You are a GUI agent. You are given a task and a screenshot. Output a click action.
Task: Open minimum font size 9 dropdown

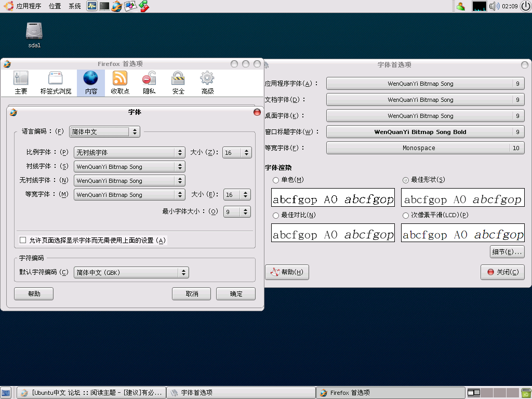237,212
